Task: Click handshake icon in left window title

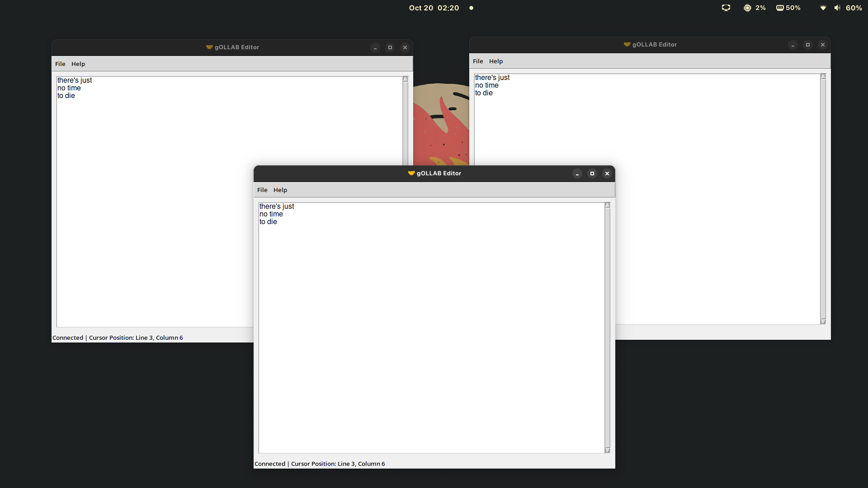Action: point(209,47)
